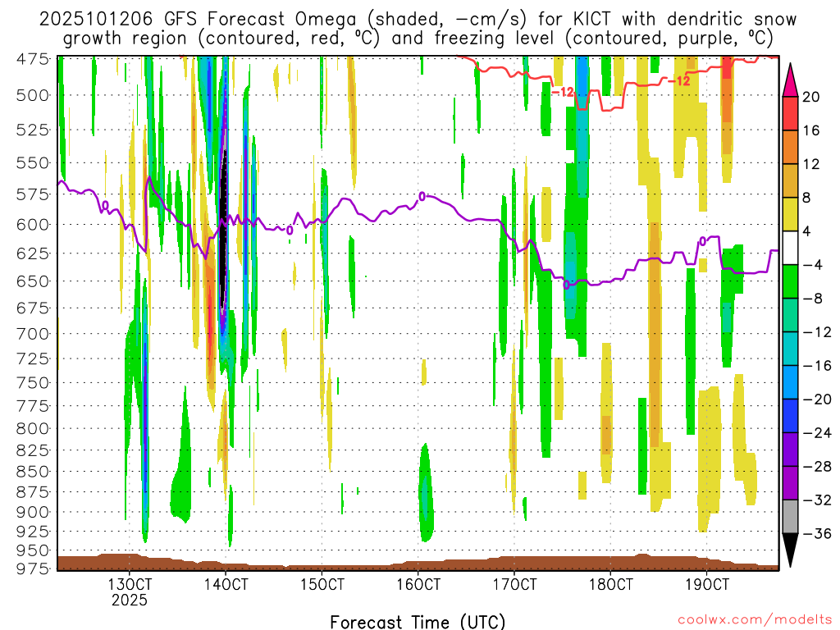Image resolution: width=840 pixels, height=630 pixels.
Task: Click the colorbar label -16
Action: [x=816, y=366]
